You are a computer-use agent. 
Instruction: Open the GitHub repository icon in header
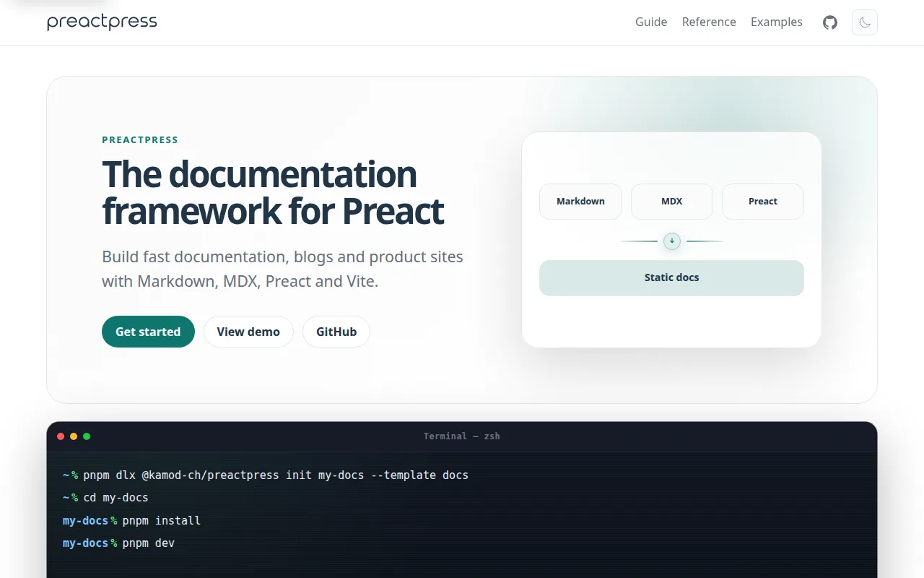tap(830, 22)
